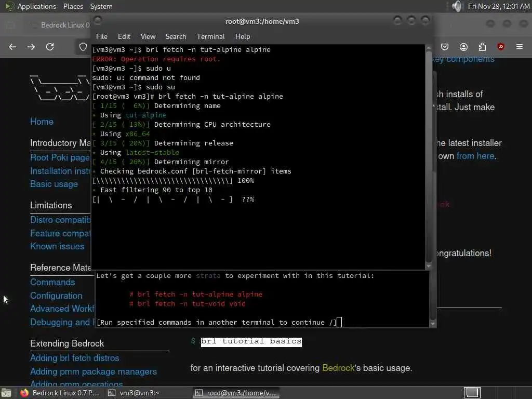Open the terminal Help menu
Image resolution: width=532 pixels, height=399 pixels.
click(243, 37)
